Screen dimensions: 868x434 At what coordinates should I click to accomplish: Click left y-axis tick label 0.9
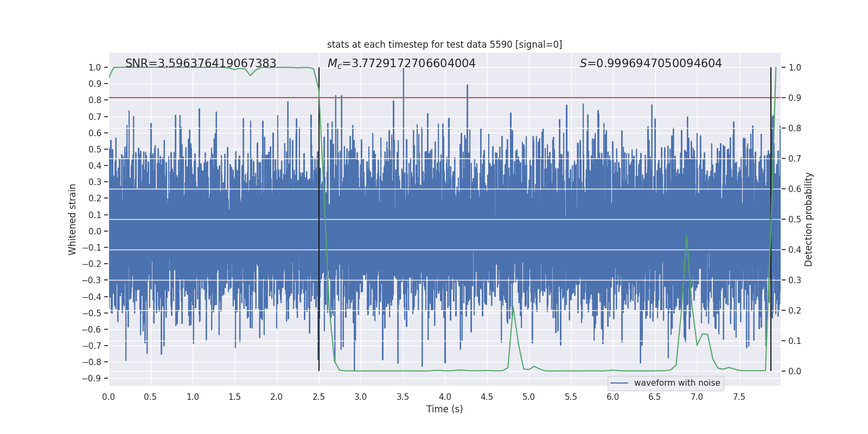[x=95, y=84]
